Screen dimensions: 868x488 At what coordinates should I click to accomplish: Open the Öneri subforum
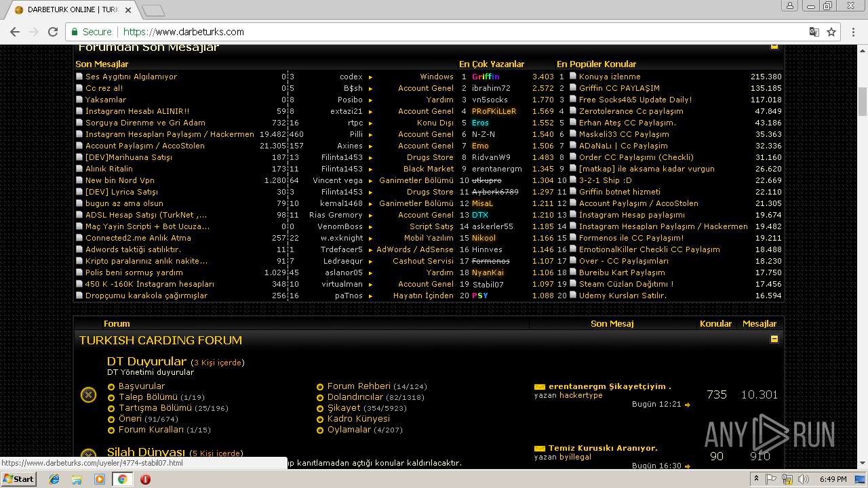click(130, 419)
